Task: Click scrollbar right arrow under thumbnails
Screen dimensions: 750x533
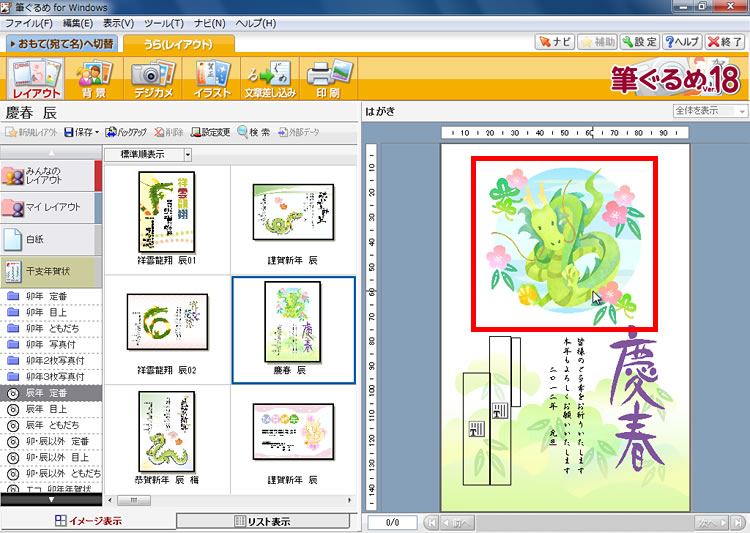Action: pyautogui.click(x=350, y=500)
